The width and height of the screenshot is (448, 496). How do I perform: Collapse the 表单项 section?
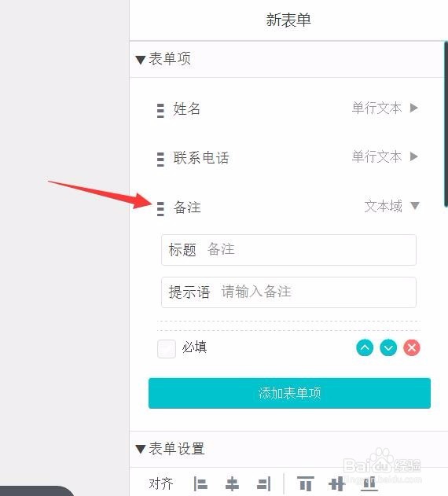tap(140, 60)
